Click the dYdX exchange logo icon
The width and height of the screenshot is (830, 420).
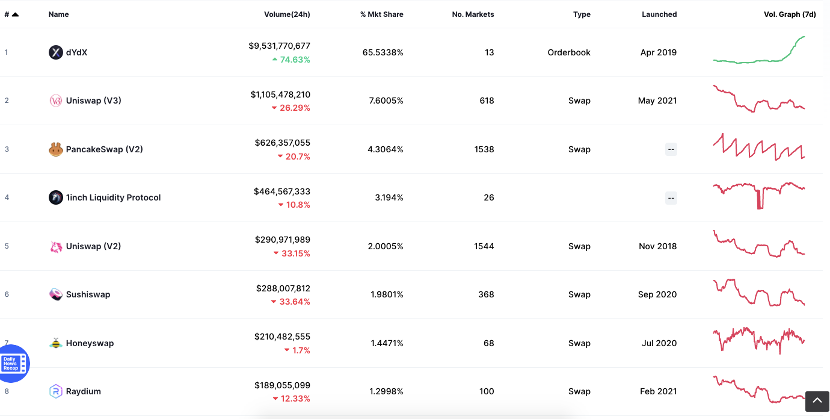pos(56,52)
